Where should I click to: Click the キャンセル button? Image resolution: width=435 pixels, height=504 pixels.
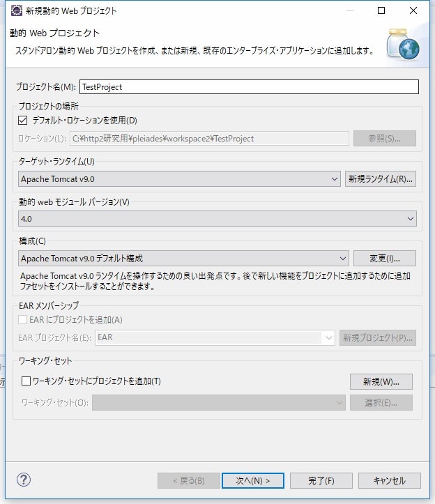click(x=390, y=480)
